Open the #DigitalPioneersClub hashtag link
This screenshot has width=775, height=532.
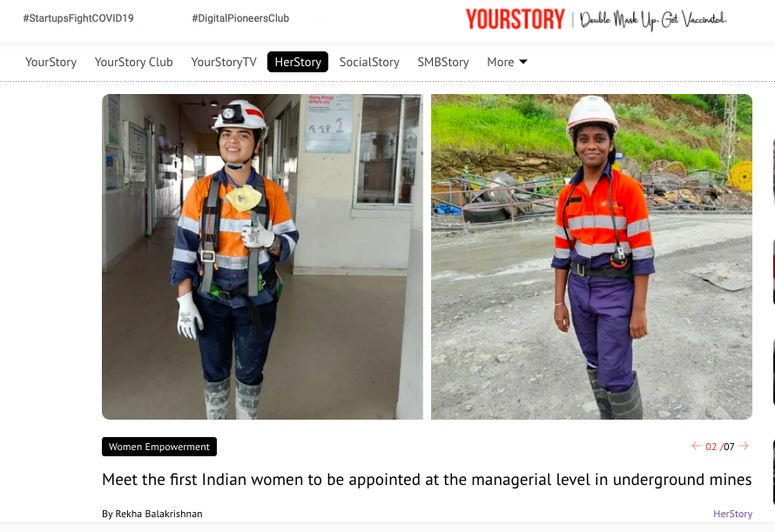coord(240,18)
